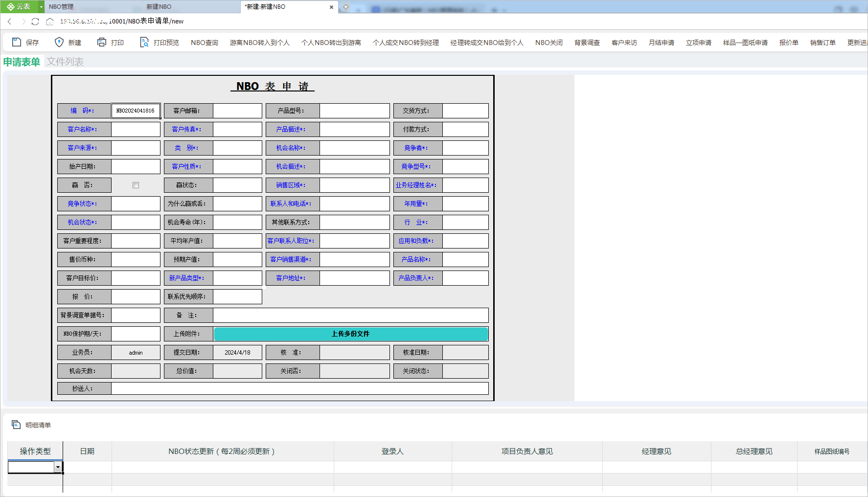Click the Print Preview (打印预览) icon

pyautogui.click(x=144, y=42)
